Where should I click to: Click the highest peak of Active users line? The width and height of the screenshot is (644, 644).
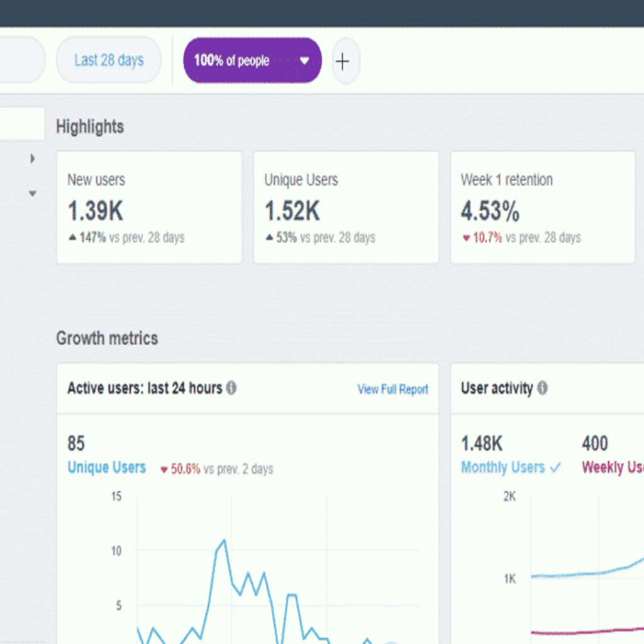224,540
